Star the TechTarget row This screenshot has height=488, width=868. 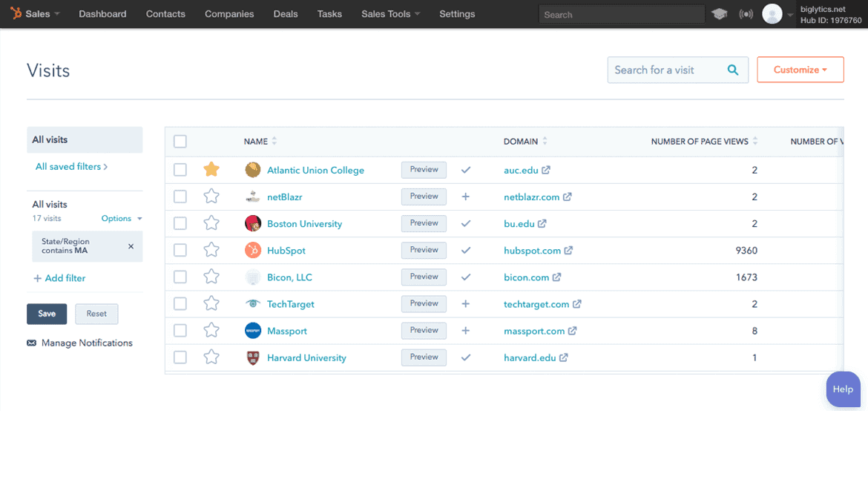[x=211, y=304]
